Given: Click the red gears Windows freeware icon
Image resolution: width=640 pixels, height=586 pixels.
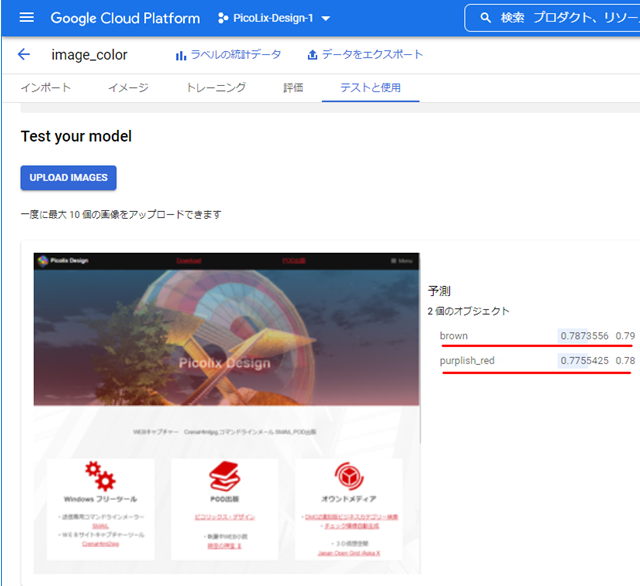Looking at the screenshot, I should tap(100, 475).
